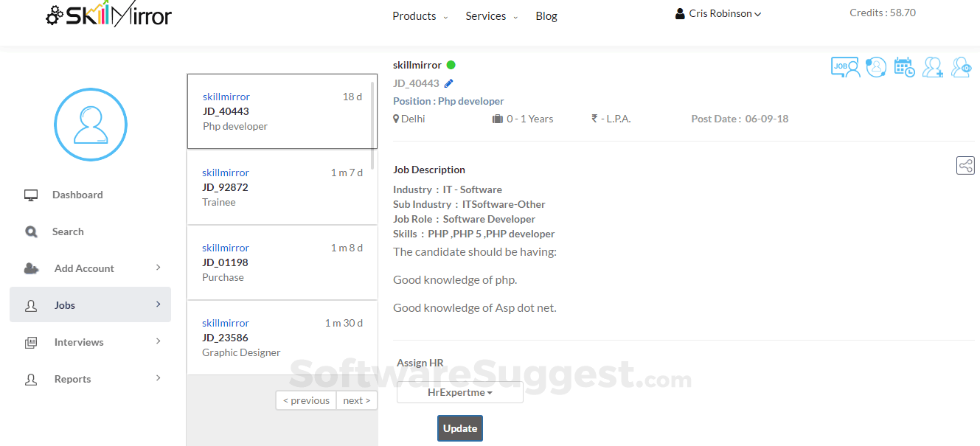Click the circular profile network icon
Screen dimensions: 980x446
(875, 67)
